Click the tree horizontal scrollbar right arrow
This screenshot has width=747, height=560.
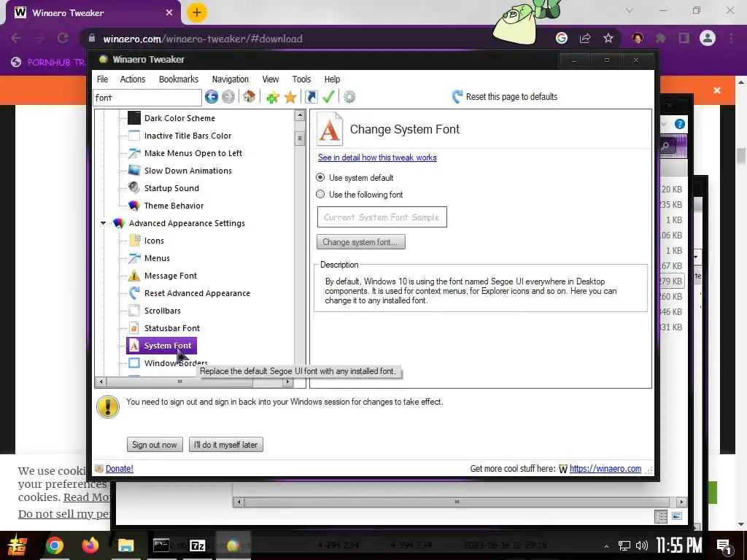(287, 381)
